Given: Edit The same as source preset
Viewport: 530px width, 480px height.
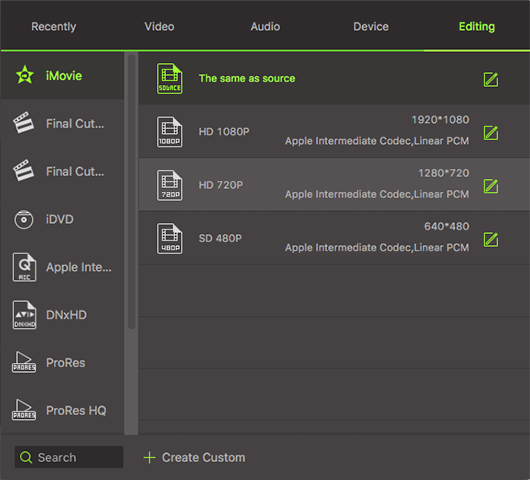Looking at the screenshot, I should pyautogui.click(x=491, y=79).
